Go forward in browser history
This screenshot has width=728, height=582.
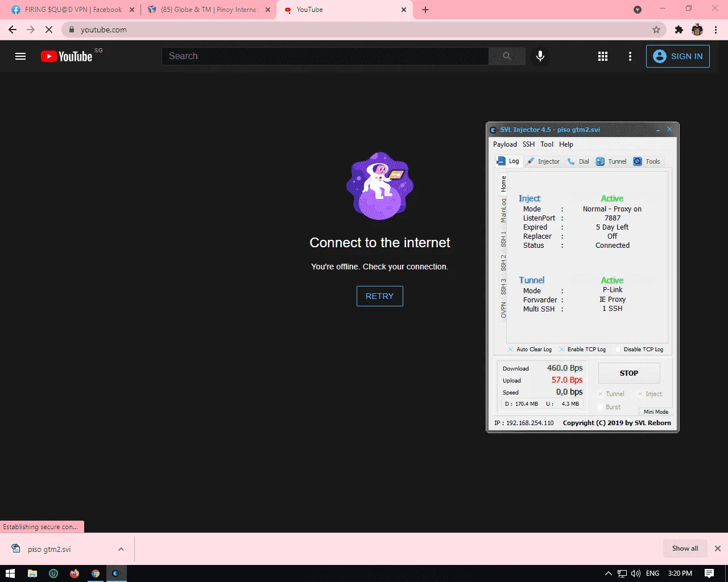[x=31, y=30]
